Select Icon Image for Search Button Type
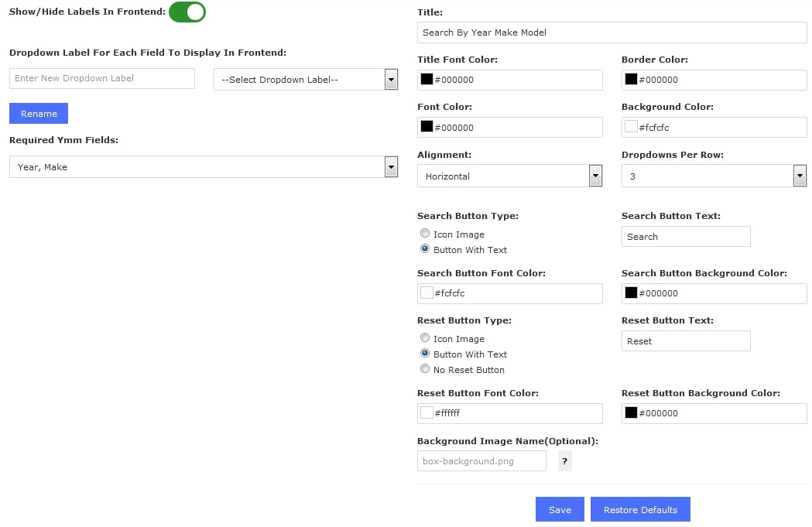 point(425,234)
